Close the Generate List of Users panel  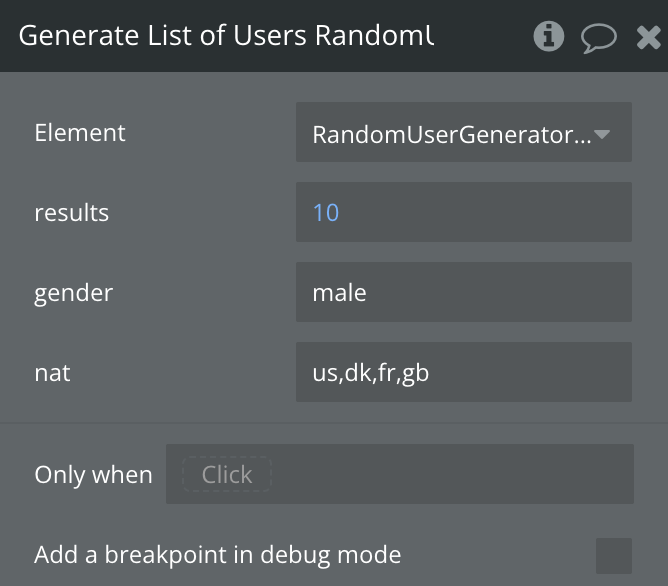[647, 37]
